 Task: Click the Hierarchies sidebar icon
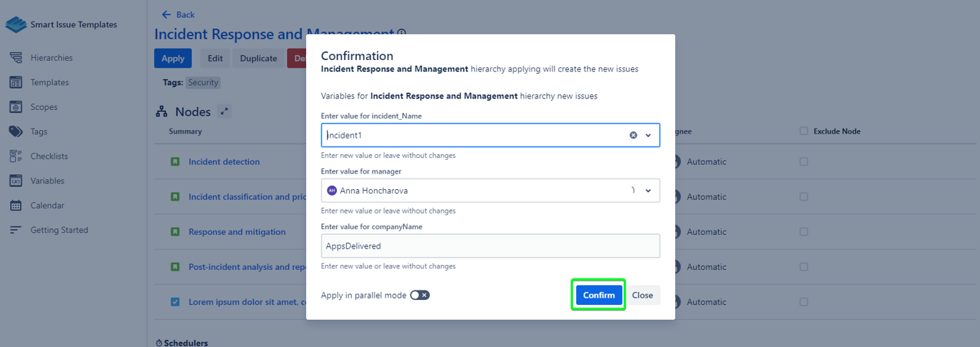coord(16,58)
